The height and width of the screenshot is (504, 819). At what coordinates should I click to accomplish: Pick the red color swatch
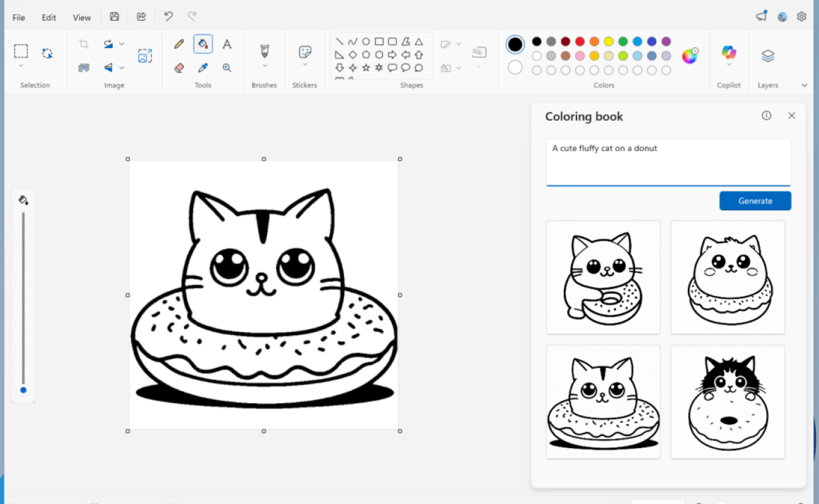pyautogui.click(x=580, y=41)
